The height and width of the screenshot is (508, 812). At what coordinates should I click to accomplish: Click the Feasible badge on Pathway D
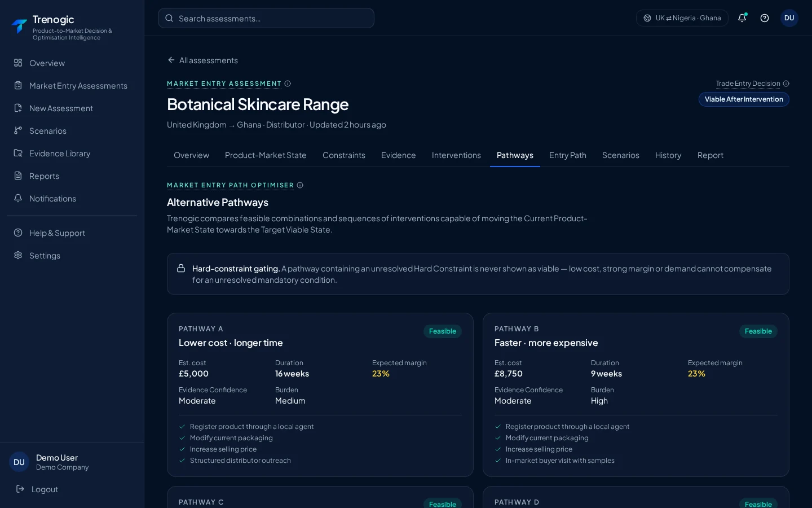(x=758, y=503)
